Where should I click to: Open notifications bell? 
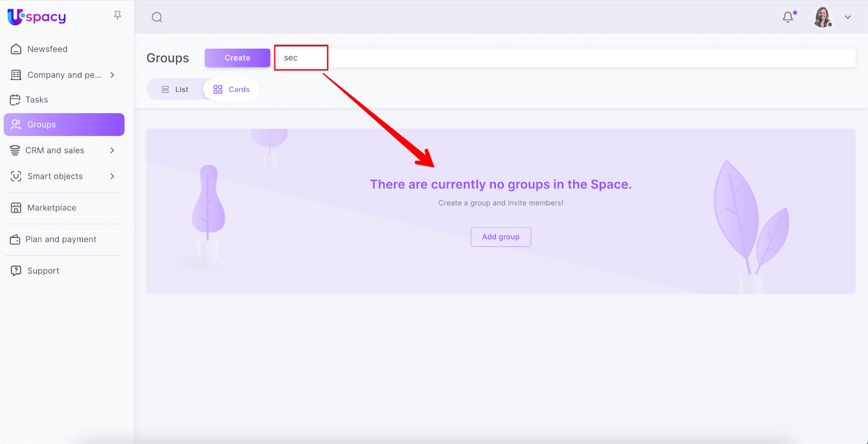[788, 17]
